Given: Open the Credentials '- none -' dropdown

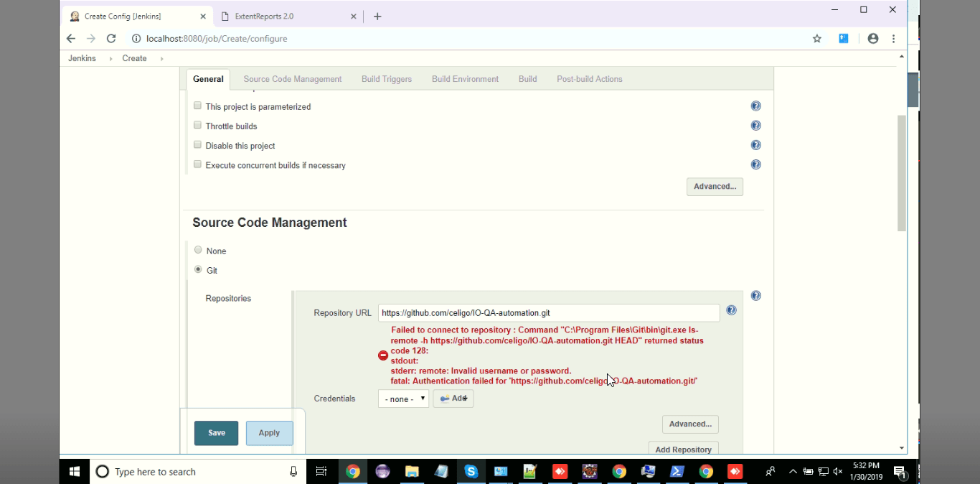Looking at the screenshot, I should click(x=403, y=399).
